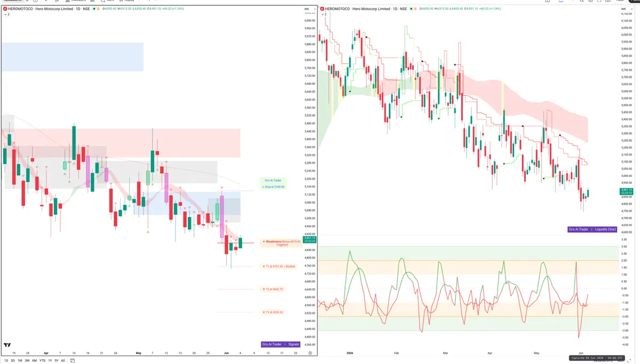Click 6,000.00 on left chart price axis
Image resolution: width=640 pixels, height=364 pixels.
(309, 21)
